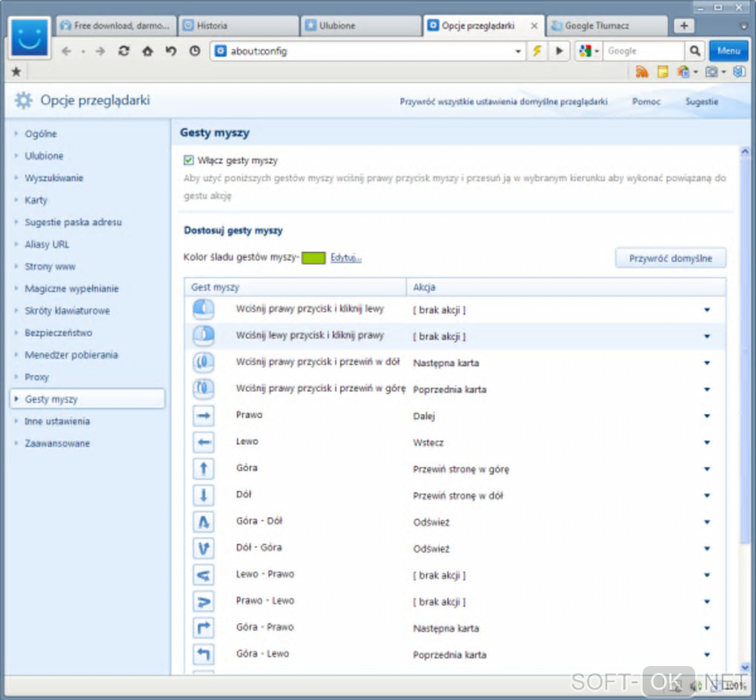Click the Maxthon smiley avatar icon
Viewport: 756px width, 700px height.
click(30, 38)
